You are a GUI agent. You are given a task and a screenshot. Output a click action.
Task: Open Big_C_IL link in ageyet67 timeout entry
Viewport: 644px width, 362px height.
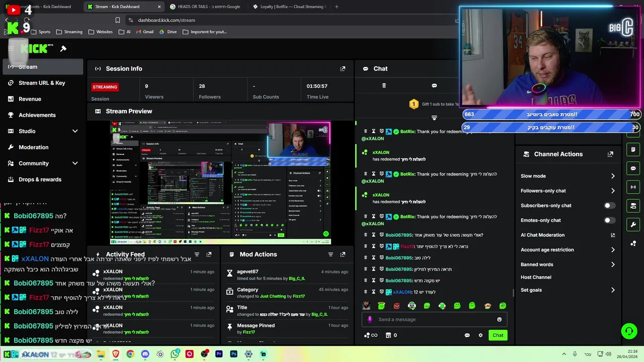click(x=297, y=279)
